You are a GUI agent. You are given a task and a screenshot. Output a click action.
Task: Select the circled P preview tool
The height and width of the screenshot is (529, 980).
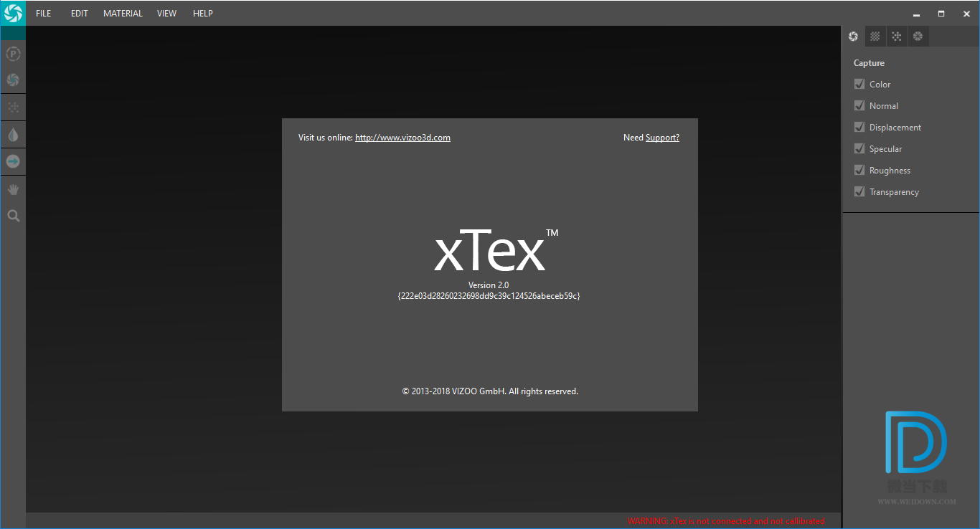pyautogui.click(x=13, y=54)
